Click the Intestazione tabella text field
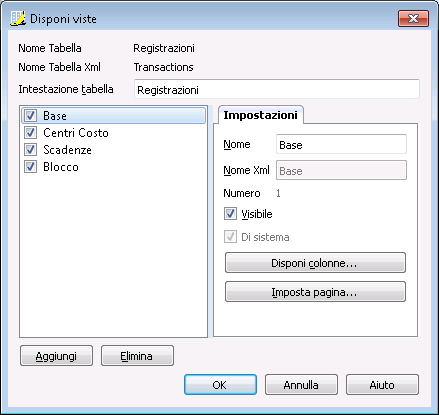Image resolution: width=439 pixels, height=415 pixels. [277, 89]
